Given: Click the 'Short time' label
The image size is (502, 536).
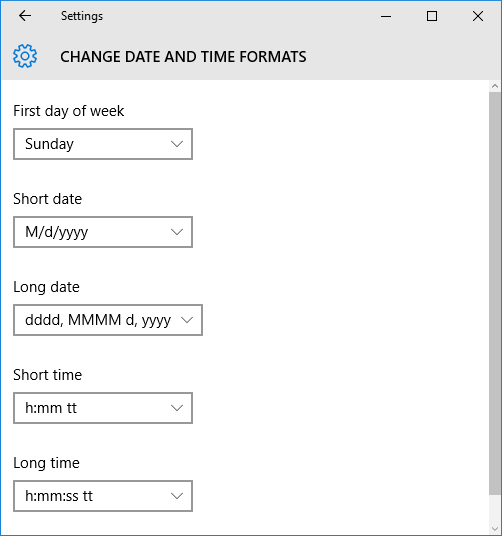Looking at the screenshot, I should pyautogui.click(x=48, y=375).
